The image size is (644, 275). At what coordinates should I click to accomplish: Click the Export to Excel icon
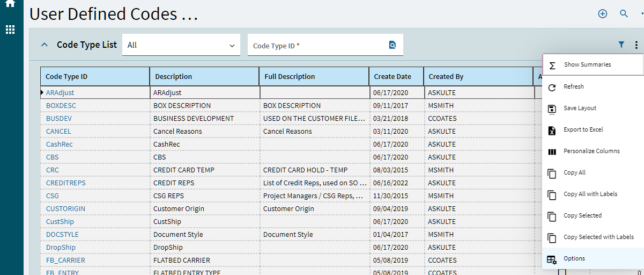552,130
